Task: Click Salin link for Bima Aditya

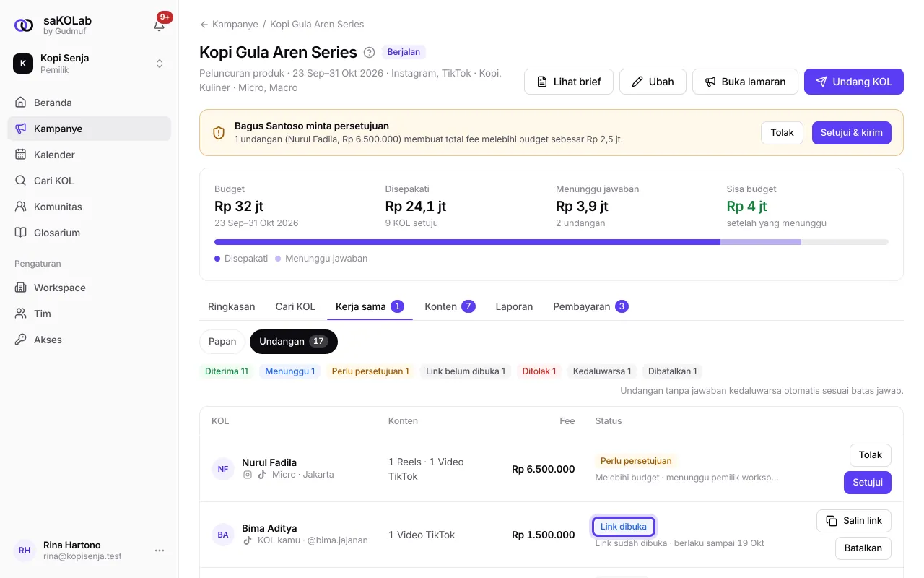Action: [854, 521]
